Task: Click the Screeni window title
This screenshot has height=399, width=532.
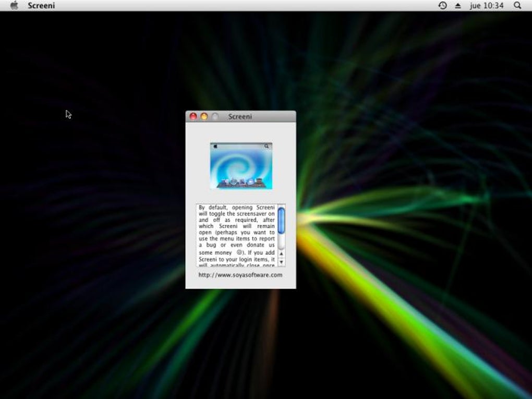Action: click(240, 117)
